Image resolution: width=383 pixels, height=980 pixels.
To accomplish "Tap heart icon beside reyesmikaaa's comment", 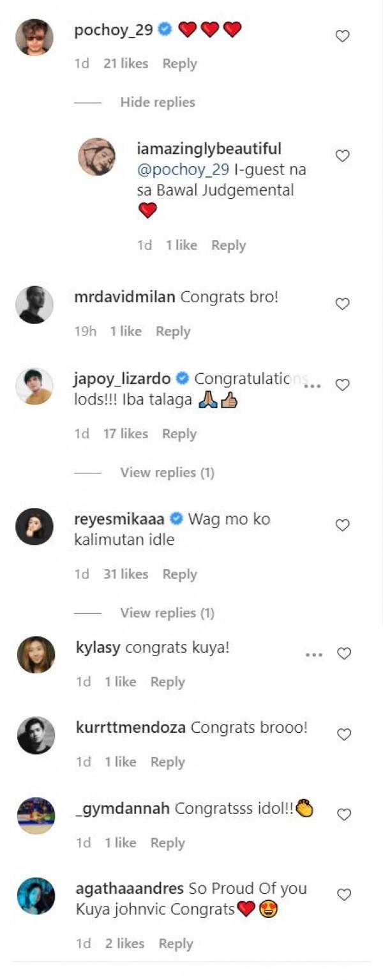I will tap(343, 525).
